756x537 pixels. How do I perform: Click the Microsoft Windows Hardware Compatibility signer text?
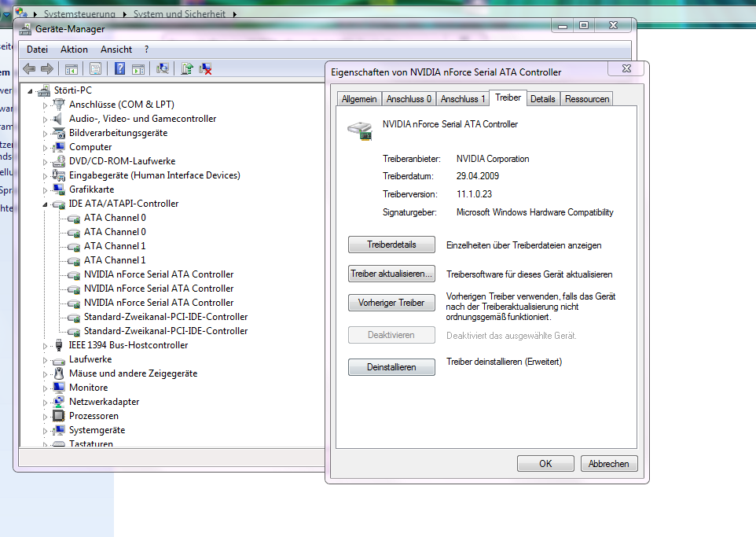point(535,212)
